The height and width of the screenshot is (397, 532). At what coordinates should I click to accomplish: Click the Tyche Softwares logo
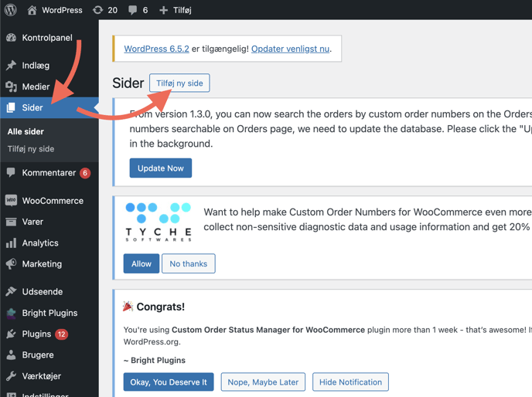(x=159, y=222)
